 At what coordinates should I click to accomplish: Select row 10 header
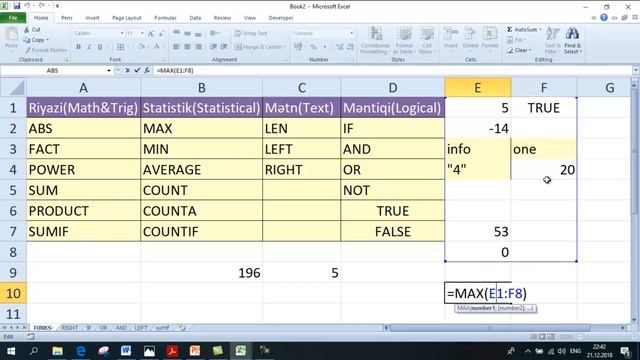point(13,293)
